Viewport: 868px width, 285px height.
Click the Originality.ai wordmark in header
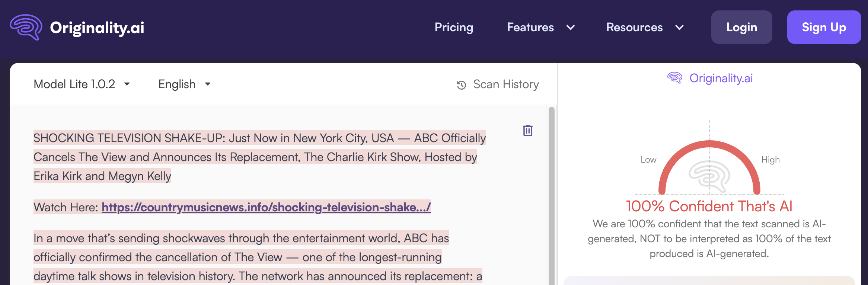97,28
